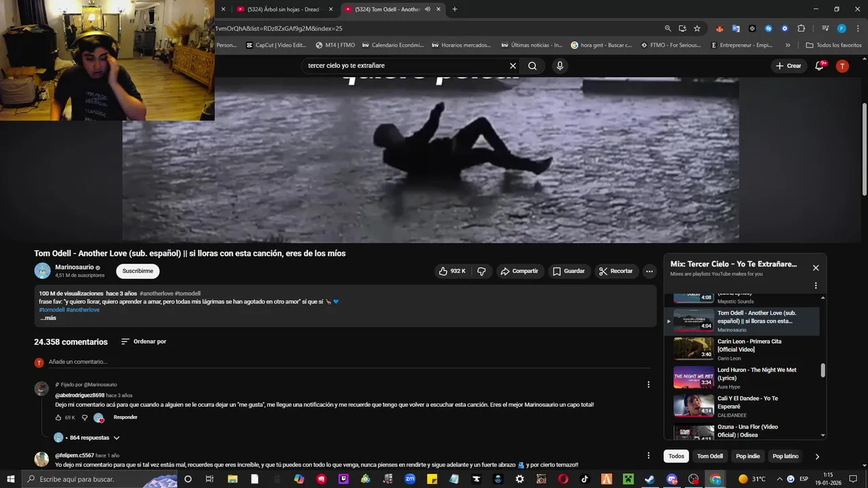The image size is (868, 488).
Task: Open the Google Translate extension icon
Action: [x=736, y=28]
